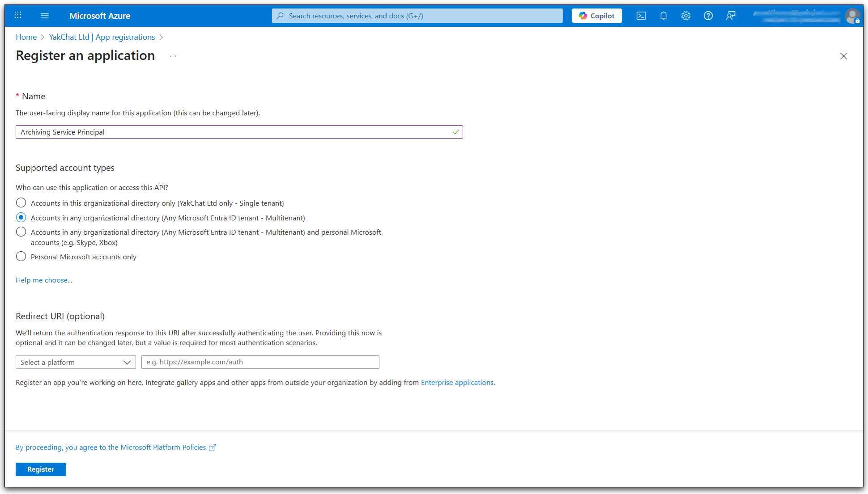Click the Redirect URI input field
Viewport: 868px width, 494px height.
260,362
